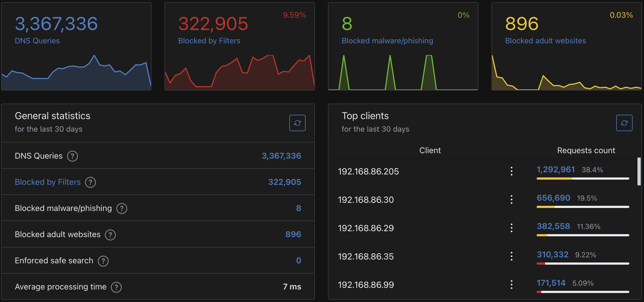This screenshot has height=302, width=644.
Task: Open the 656,690 requests count link
Action: click(553, 198)
